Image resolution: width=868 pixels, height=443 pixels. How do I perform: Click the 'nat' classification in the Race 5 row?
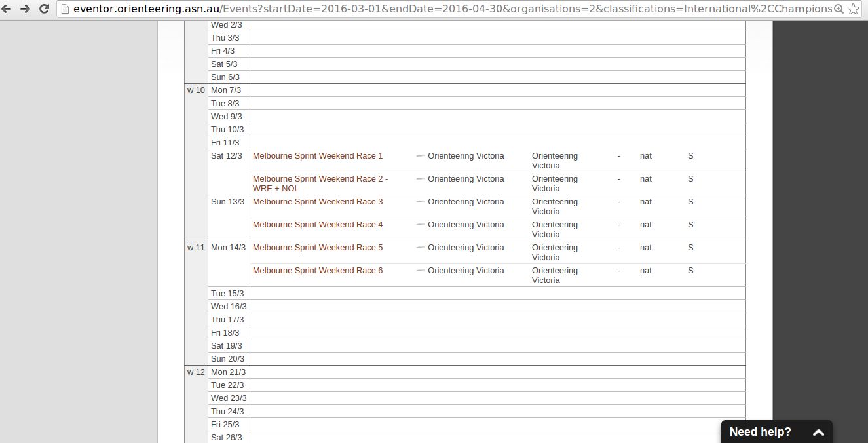(x=646, y=248)
